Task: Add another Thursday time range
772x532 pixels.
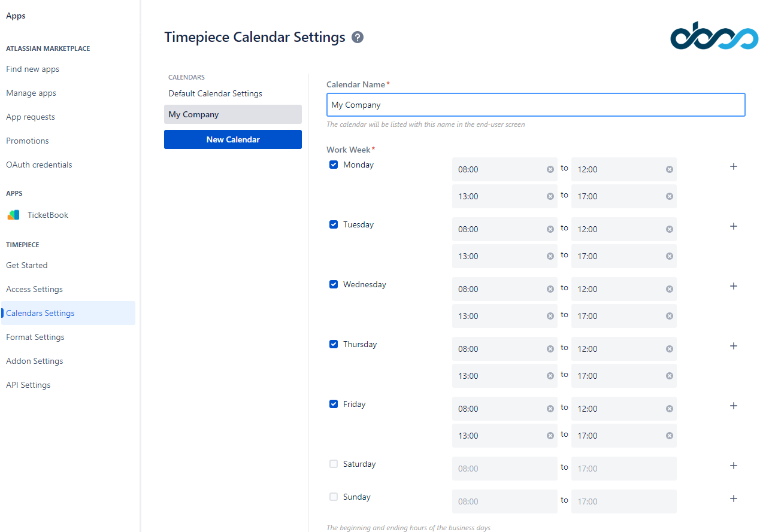Action: (733, 346)
